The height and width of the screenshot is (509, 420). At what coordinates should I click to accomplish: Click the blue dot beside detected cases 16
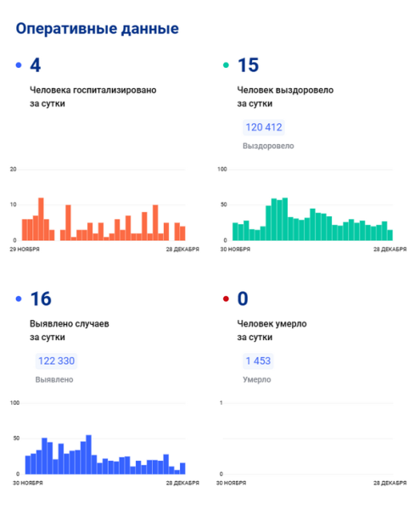click(x=19, y=299)
